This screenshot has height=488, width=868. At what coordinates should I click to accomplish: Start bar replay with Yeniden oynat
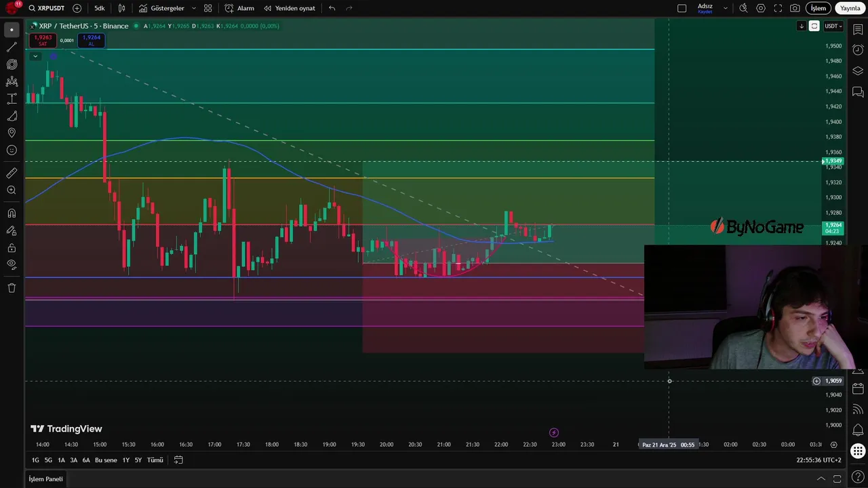[290, 8]
